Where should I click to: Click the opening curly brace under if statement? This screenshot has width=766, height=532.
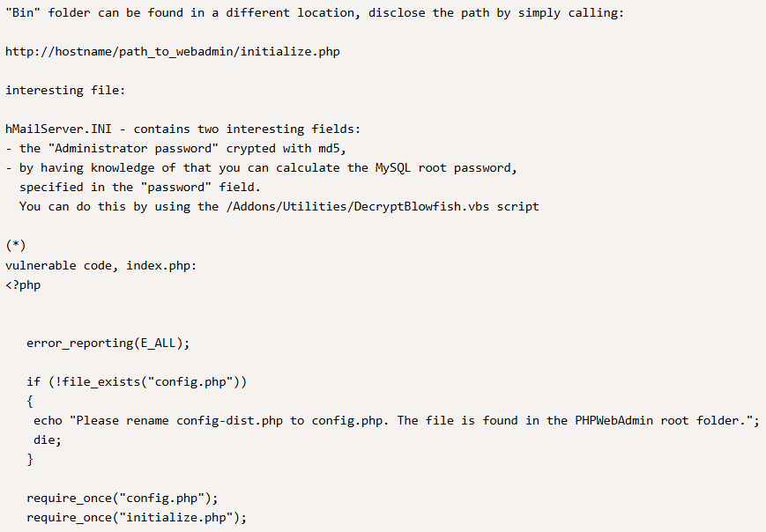(x=30, y=402)
